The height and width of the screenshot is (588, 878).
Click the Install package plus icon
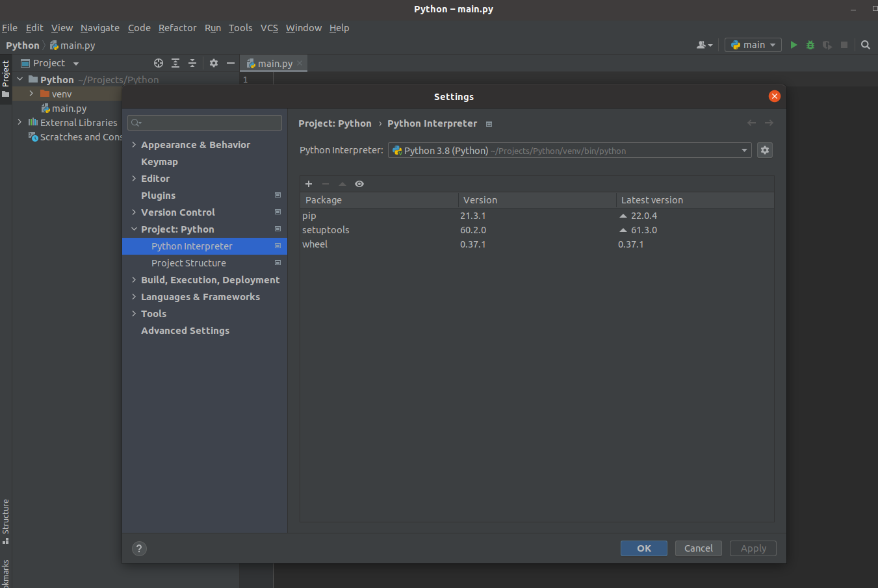[309, 184]
